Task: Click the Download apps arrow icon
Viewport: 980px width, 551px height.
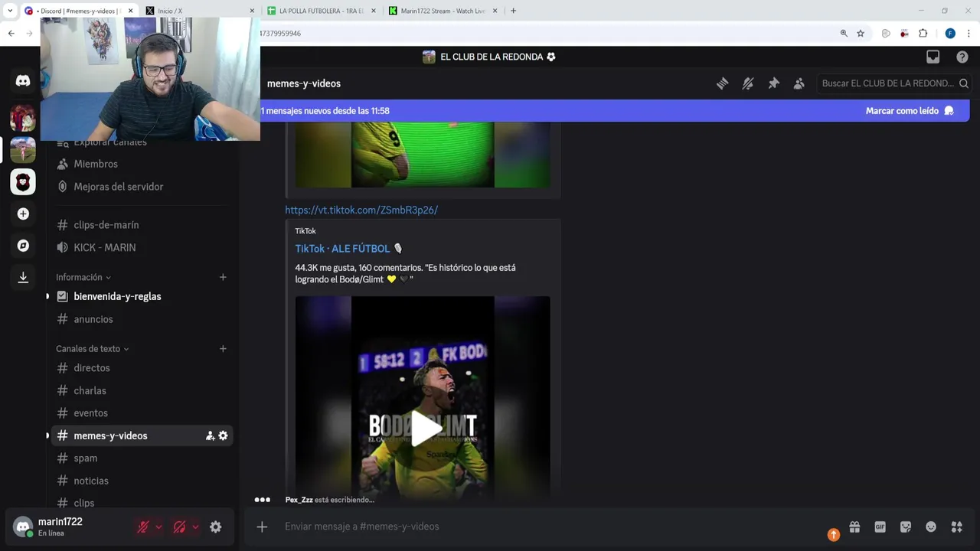Action: [23, 277]
